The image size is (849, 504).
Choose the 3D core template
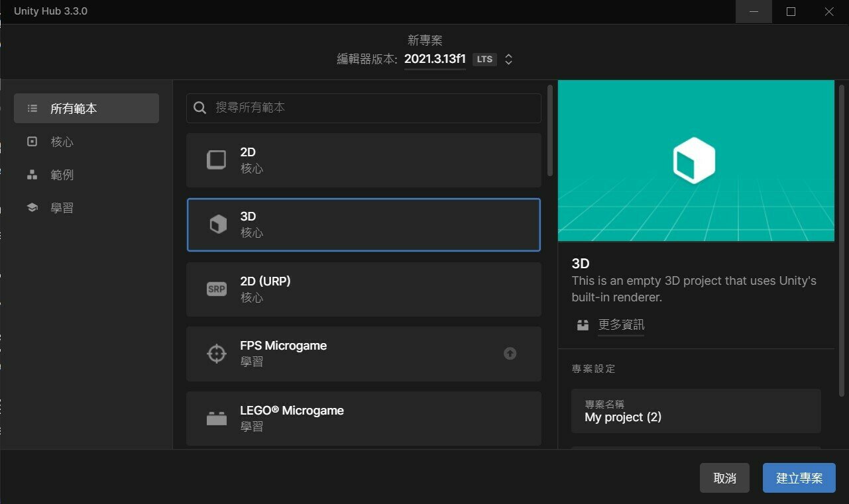tap(364, 225)
